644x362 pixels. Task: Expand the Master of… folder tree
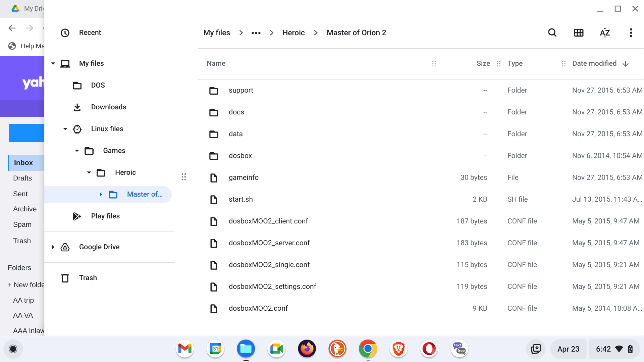point(101,194)
